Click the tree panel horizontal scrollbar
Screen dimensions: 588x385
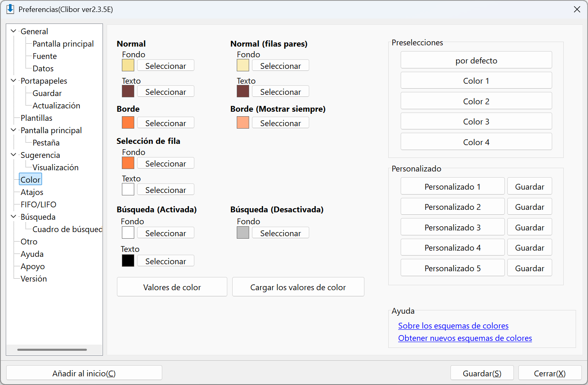pos(52,350)
